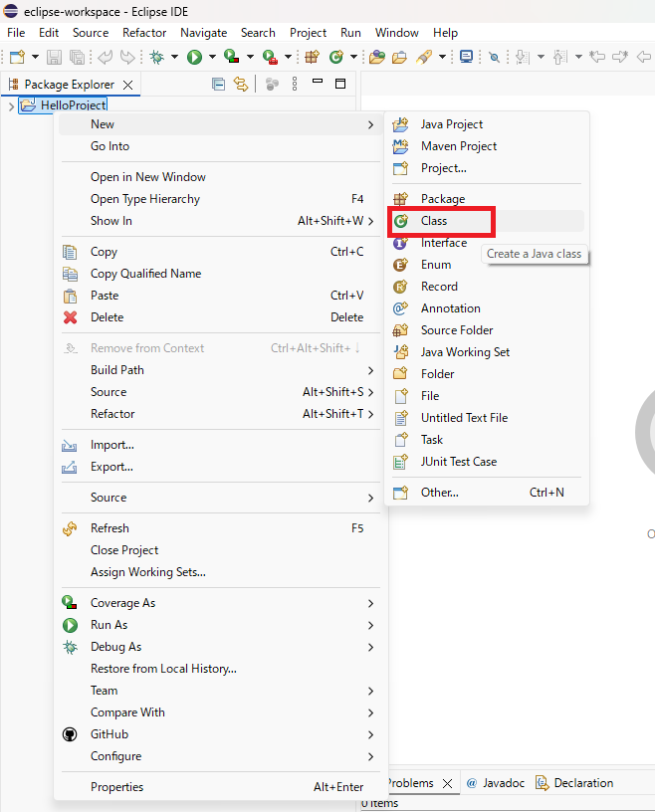Expand the HelloProject tree node arrow
Viewport: 655px width, 812px height.
11,106
